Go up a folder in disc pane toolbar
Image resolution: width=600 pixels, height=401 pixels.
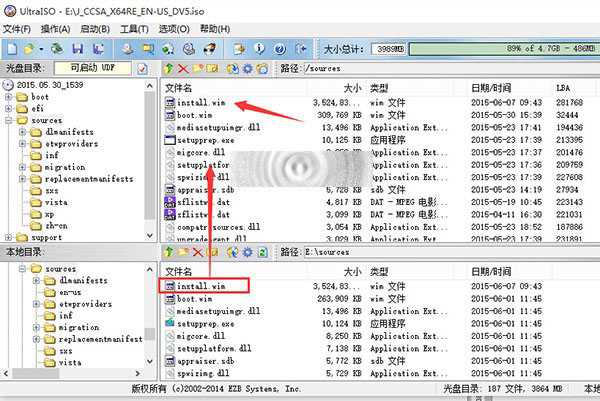coord(168,68)
